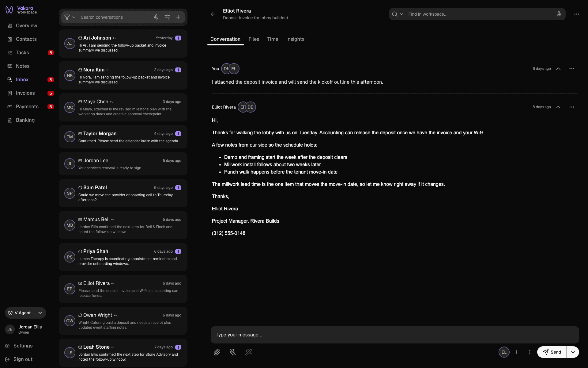588x368 pixels.
Task: Send the message with Send button
Action: coord(552,352)
